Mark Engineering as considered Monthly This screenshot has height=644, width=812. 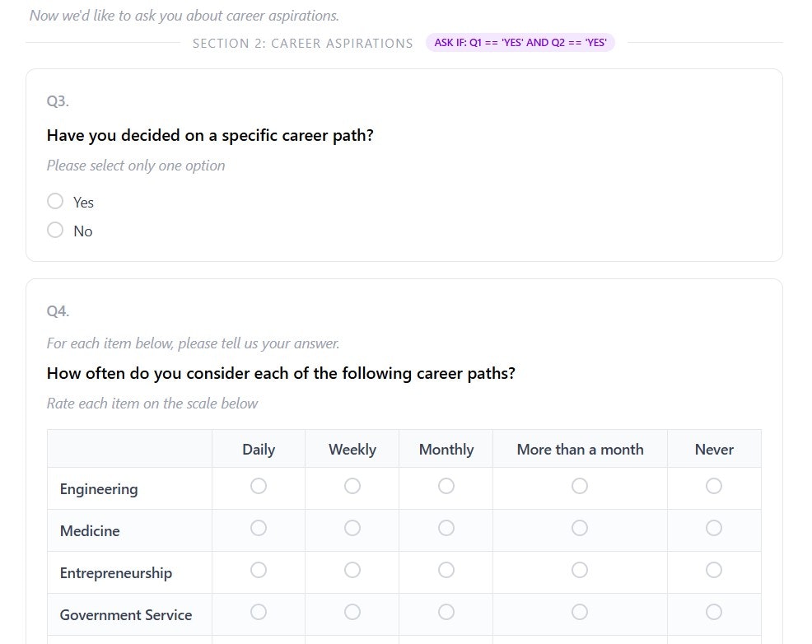[x=446, y=486]
